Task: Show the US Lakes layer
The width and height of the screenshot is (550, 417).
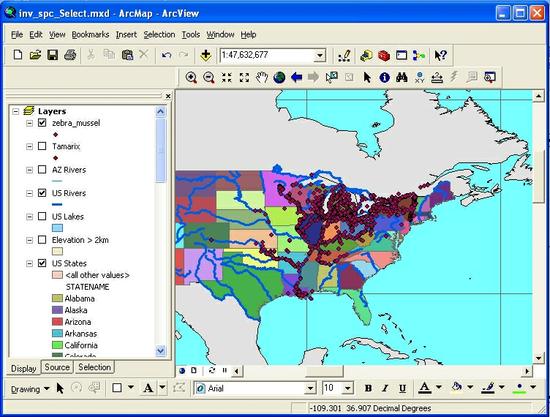Action: click(42, 216)
